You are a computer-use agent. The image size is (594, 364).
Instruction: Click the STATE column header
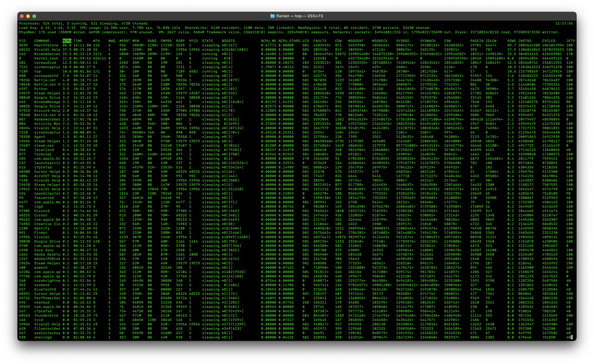tap(207, 41)
